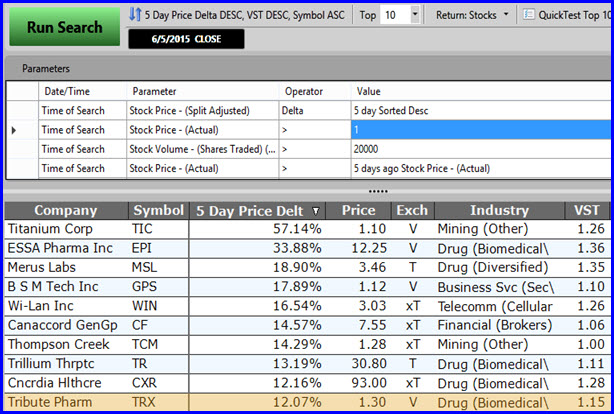
Task: Sort by the Price column header
Action: [358, 211]
